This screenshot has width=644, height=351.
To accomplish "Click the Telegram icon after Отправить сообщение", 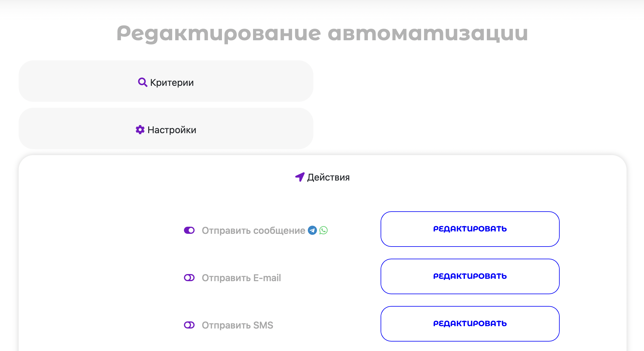I will tap(312, 230).
